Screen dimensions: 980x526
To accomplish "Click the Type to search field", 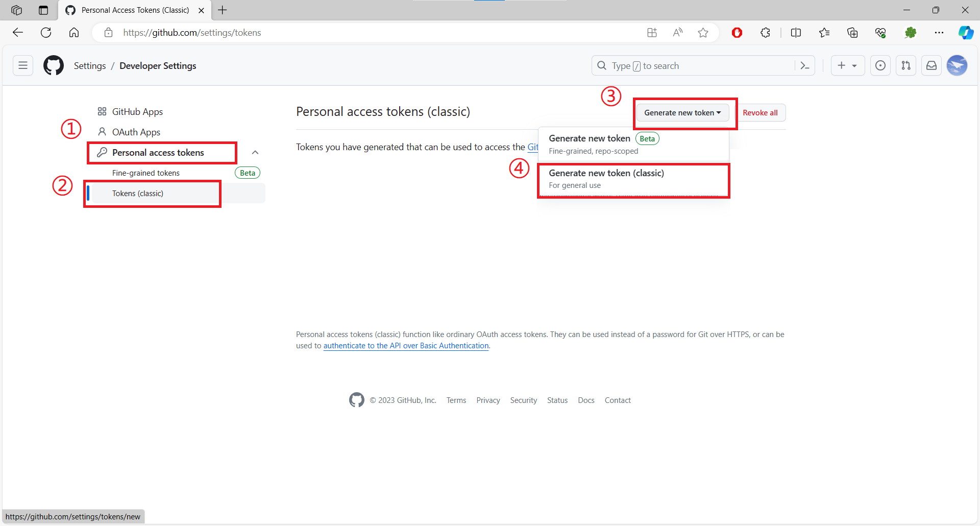I will tap(694, 66).
